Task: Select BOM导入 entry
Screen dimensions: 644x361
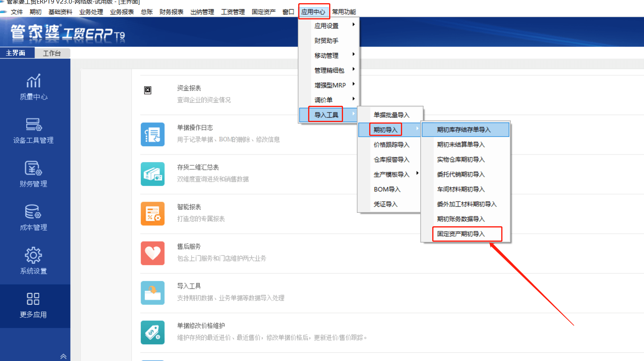Action: point(390,189)
